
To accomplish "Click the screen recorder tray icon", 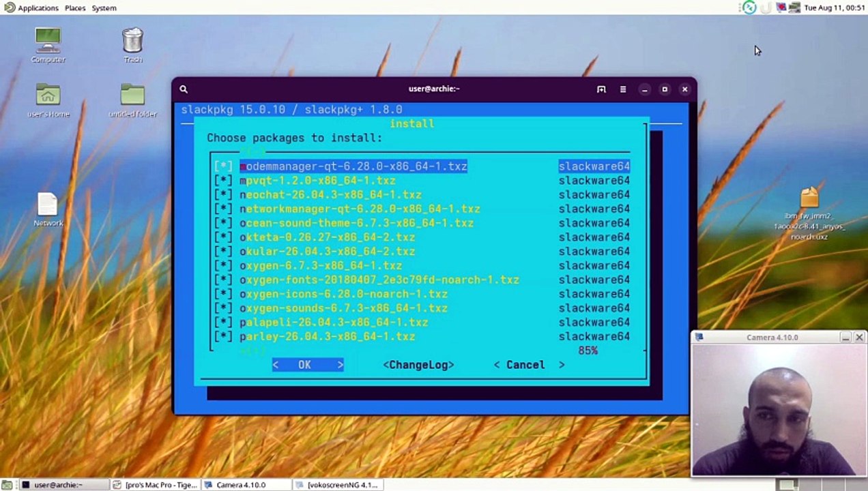I will coord(781,8).
